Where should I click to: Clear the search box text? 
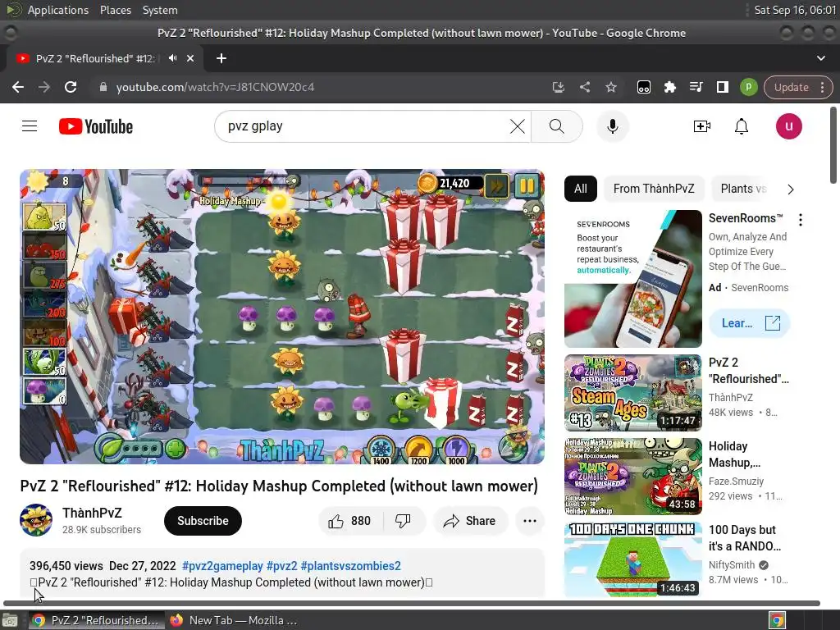[x=517, y=126]
